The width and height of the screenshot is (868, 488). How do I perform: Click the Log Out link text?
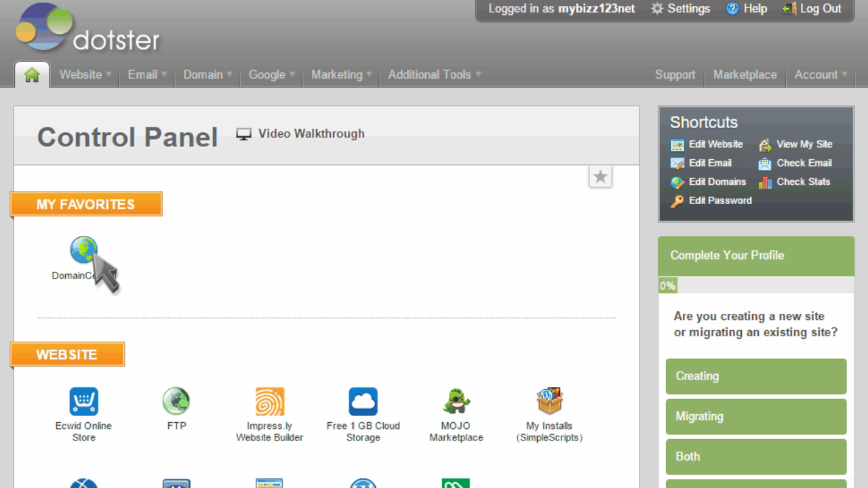821,9
